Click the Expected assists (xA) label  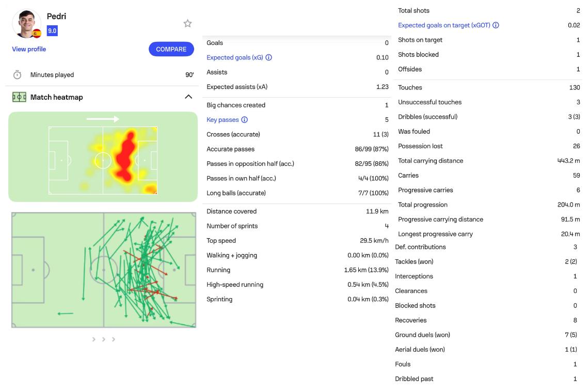click(237, 87)
